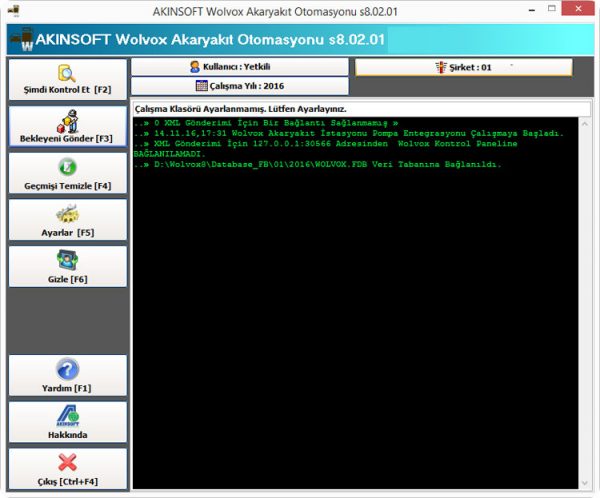Screen dimensions: 600x498
Task: Click the Hakkında AKINSOFT logo icon
Action: [67, 416]
